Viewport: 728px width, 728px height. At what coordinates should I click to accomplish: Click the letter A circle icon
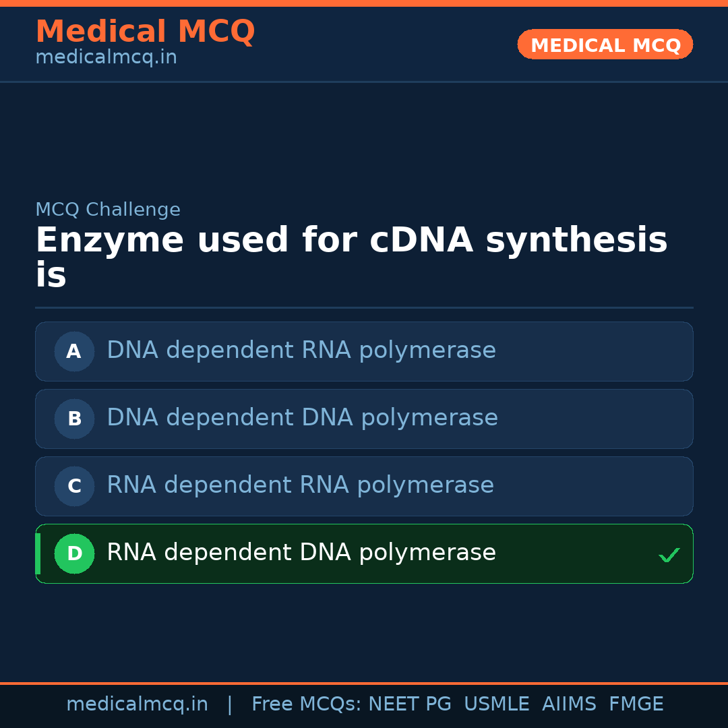click(x=74, y=351)
